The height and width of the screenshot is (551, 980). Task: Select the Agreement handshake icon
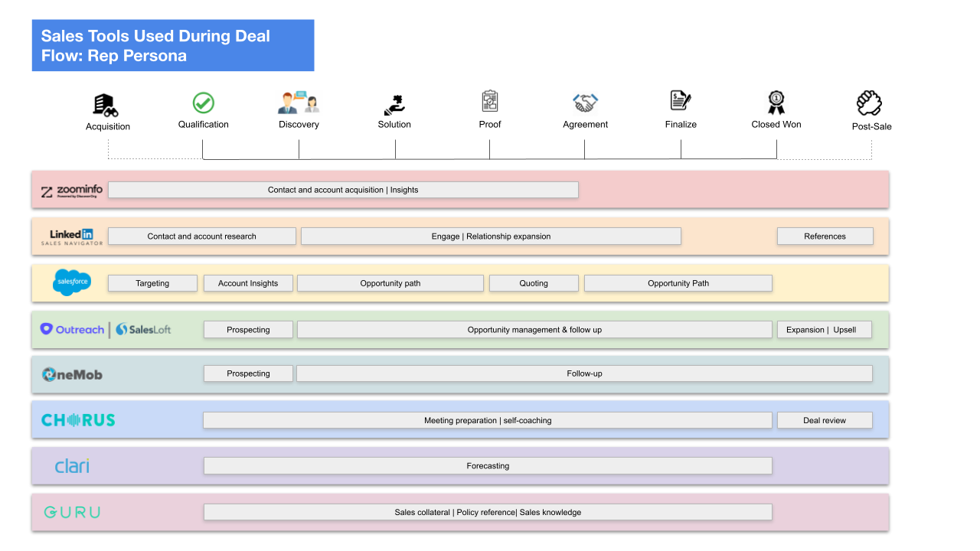pyautogui.click(x=585, y=103)
